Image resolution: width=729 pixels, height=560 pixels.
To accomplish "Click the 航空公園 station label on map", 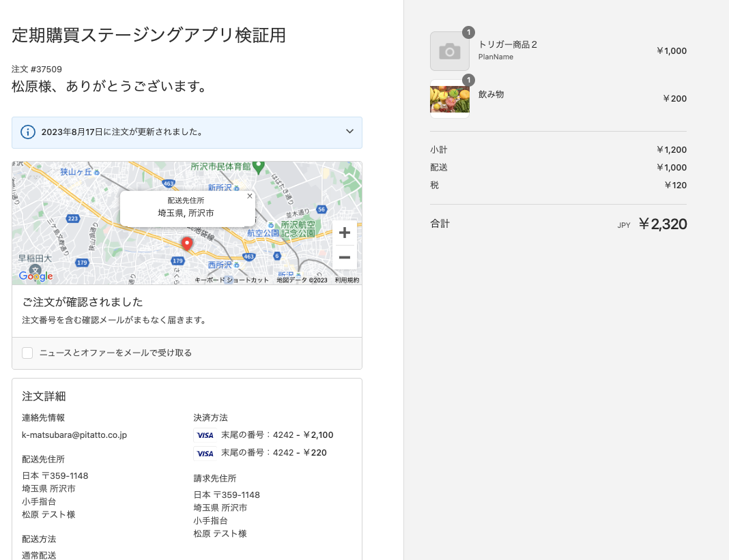I will click(263, 233).
